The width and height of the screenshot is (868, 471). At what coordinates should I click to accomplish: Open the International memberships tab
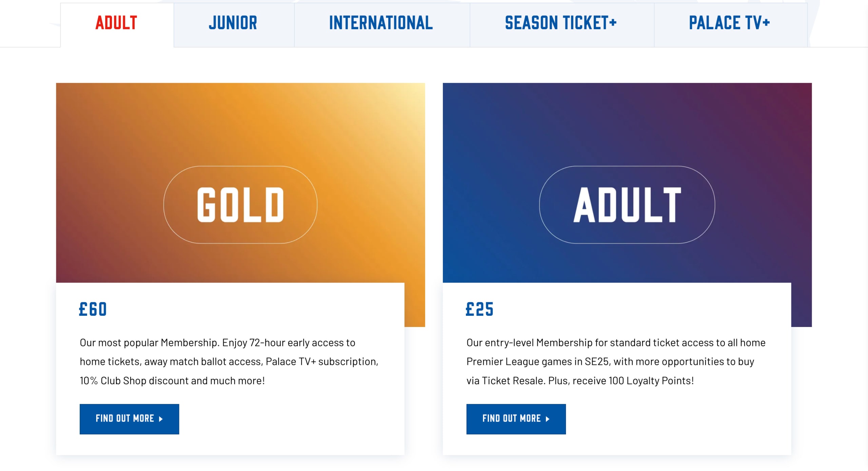[x=381, y=24]
